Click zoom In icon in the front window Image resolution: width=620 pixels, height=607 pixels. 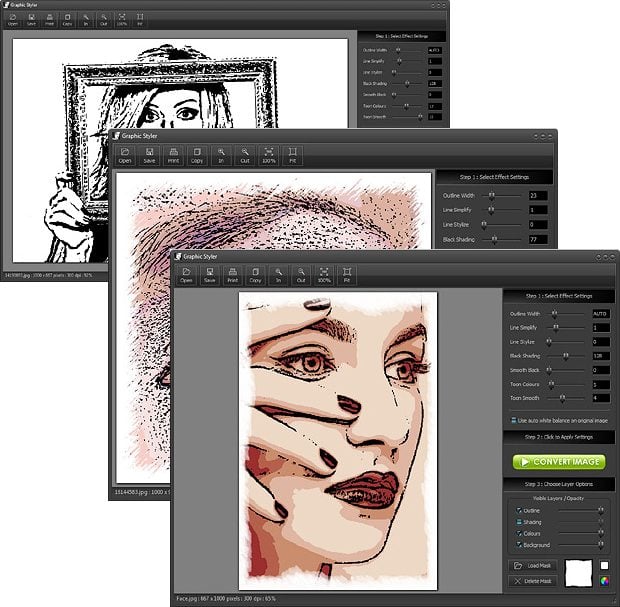coord(278,274)
